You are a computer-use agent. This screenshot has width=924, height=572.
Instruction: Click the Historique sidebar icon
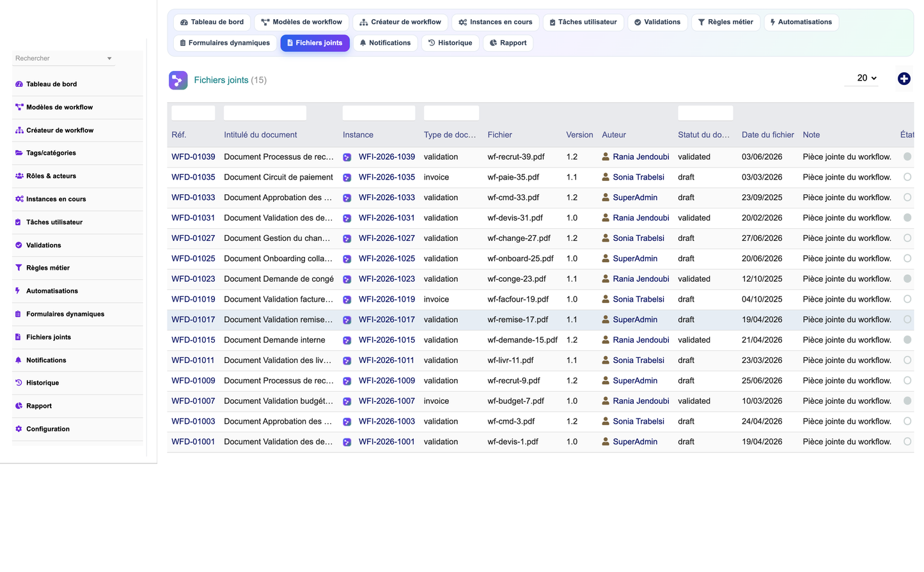click(x=19, y=383)
